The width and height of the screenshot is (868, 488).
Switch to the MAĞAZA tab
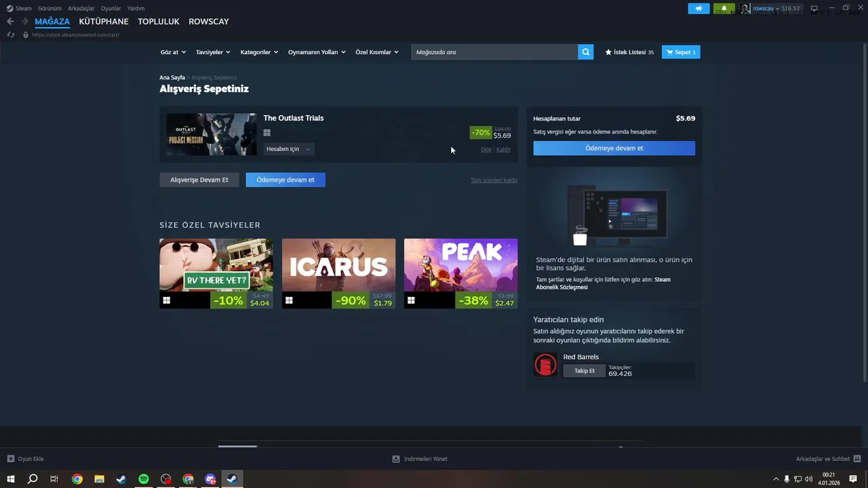52,22
